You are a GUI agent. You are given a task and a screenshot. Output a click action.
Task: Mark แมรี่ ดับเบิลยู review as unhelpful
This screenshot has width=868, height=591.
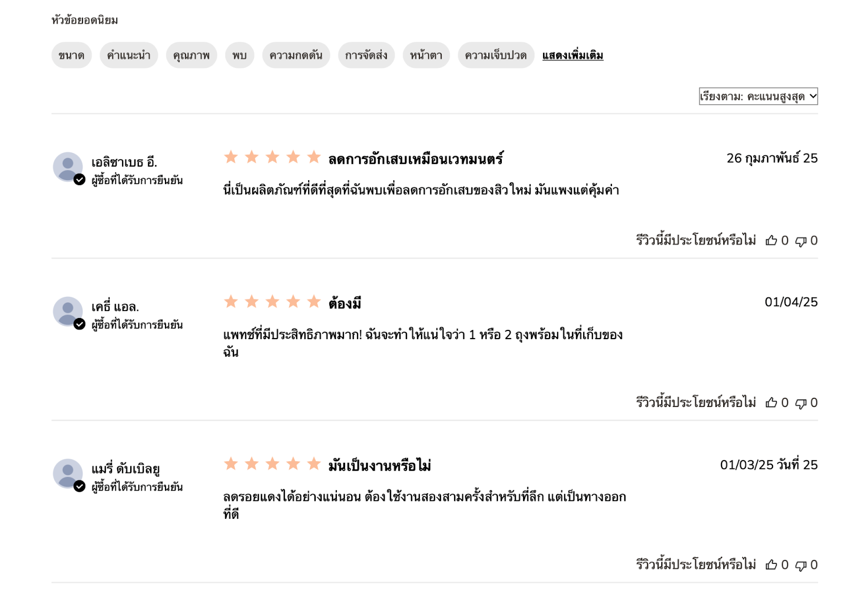tap(801, 565)
